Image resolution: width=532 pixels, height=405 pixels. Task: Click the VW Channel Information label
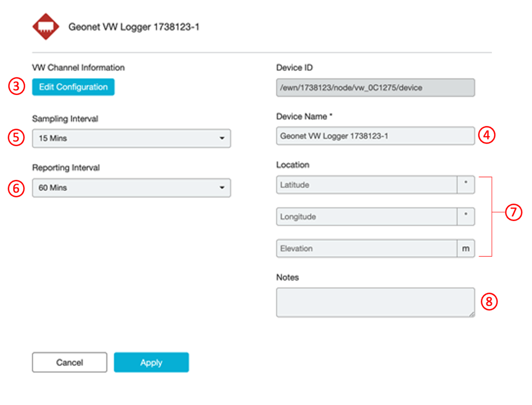(x=78, y=68)
